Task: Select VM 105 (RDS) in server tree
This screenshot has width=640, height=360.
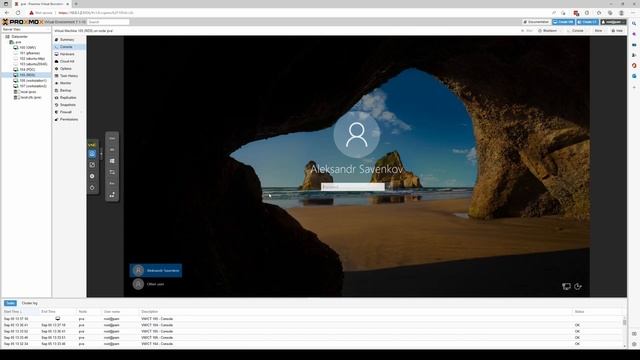Action: [x=27, y=75]
